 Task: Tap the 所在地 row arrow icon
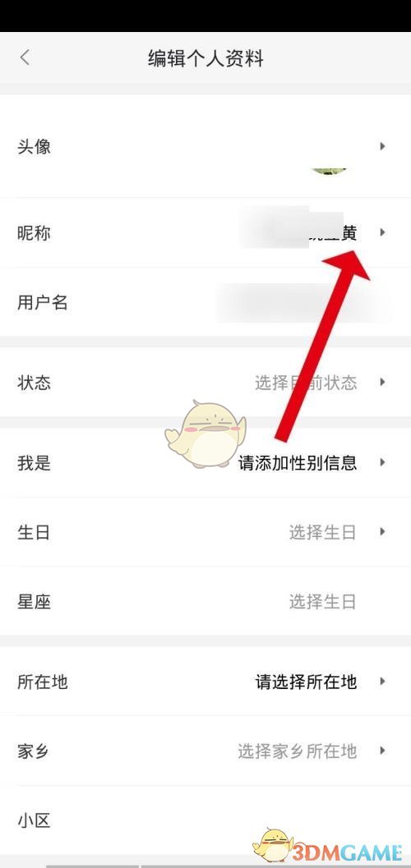(382, 682)
